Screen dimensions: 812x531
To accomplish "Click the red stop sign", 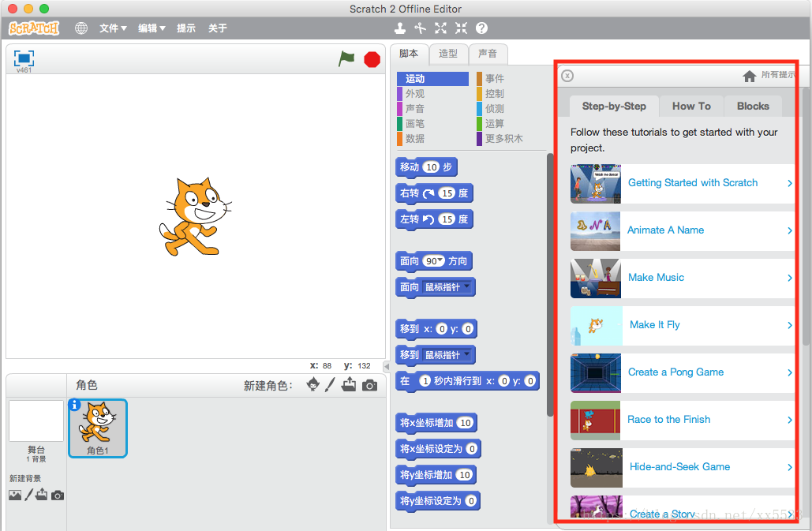I will coord(372,59).
